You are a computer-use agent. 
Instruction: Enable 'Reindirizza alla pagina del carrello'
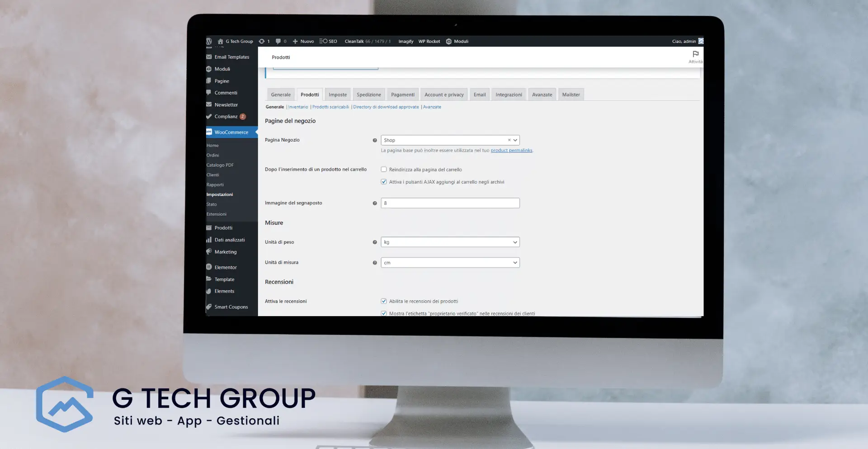[383, 169]
